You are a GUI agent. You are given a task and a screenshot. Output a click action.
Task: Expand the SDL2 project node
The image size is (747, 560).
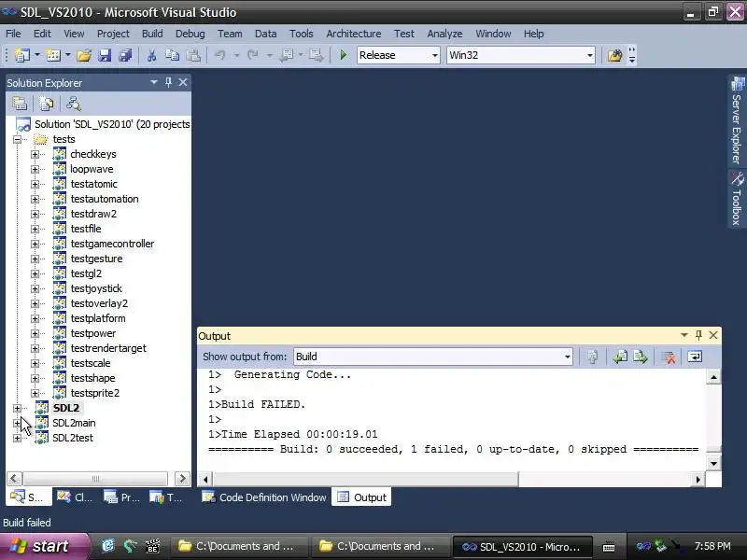click(x=17, y=408)
